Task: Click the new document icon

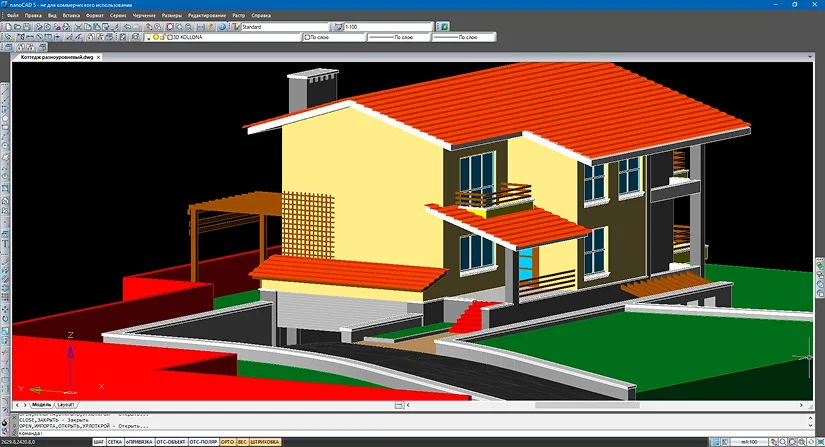Action: 6,27
